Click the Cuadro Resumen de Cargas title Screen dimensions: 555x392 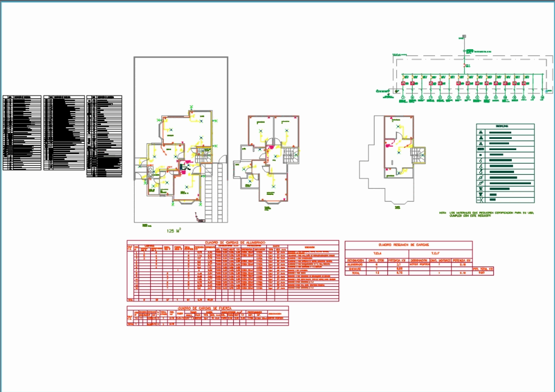coord(408,245)
